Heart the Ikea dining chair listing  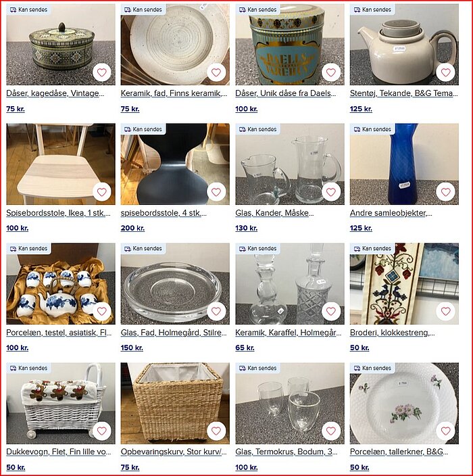[101, 192]
